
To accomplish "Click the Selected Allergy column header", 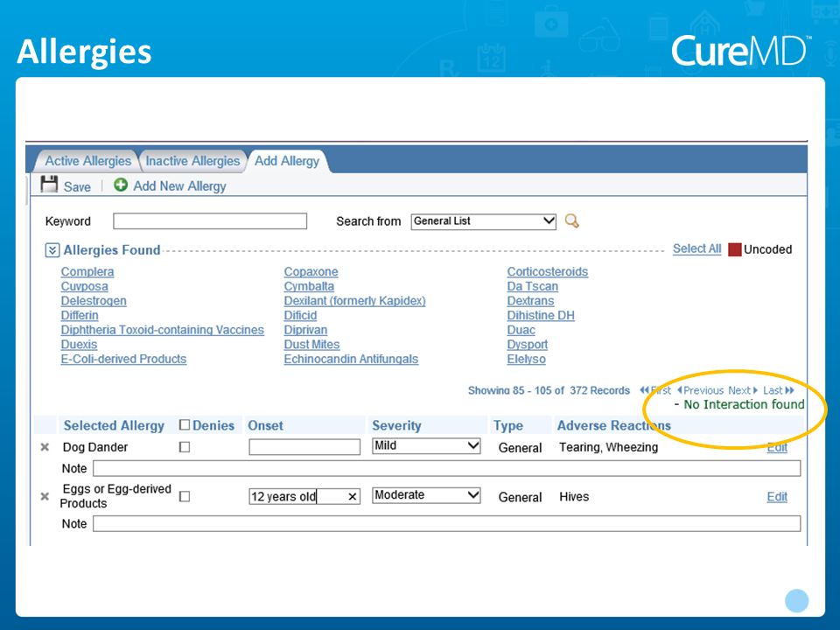I will (x=114, y=425).
